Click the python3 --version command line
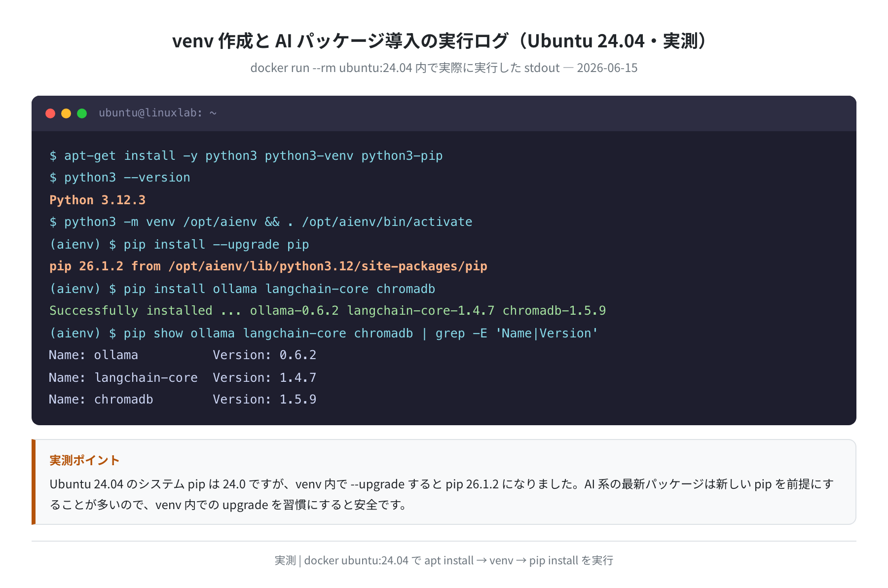Screen dimensions: 888x588 pyautogui.click(x=120, y=178)
